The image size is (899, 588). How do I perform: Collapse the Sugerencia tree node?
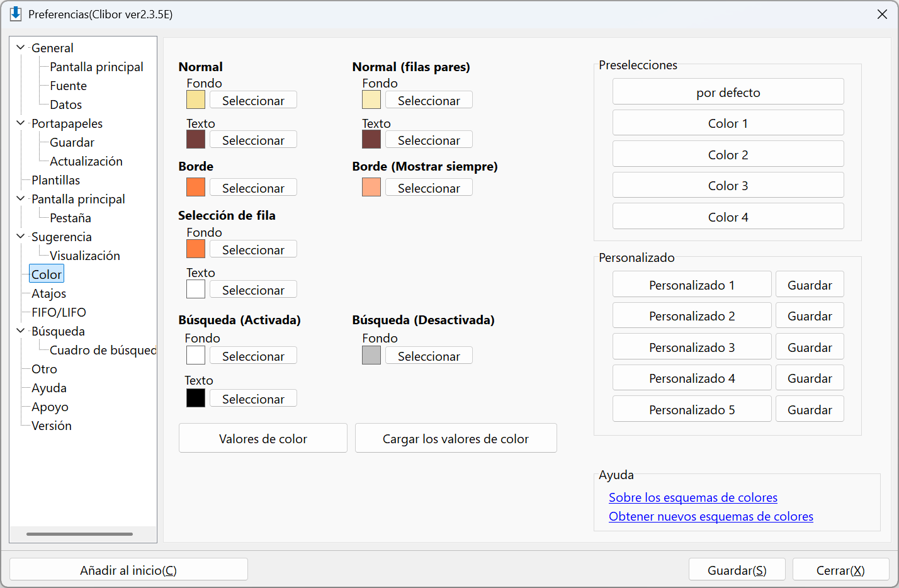click(x=20, y=236)
